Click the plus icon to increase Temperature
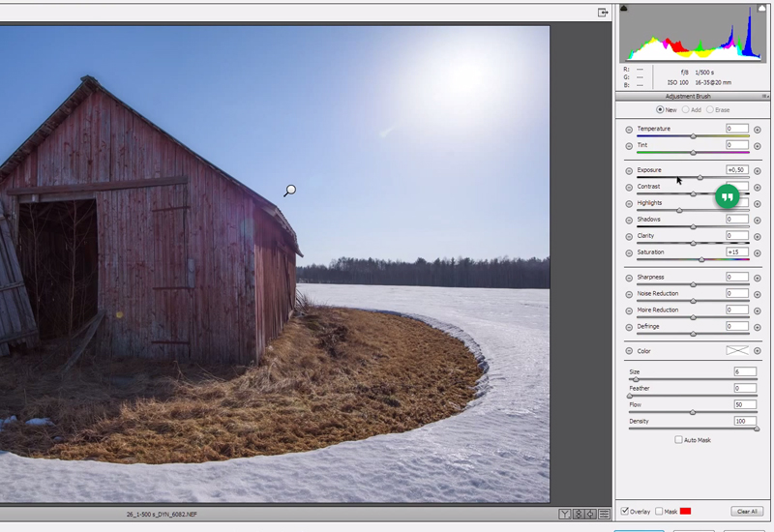This screenshot has width=774, height=532. 758,130
